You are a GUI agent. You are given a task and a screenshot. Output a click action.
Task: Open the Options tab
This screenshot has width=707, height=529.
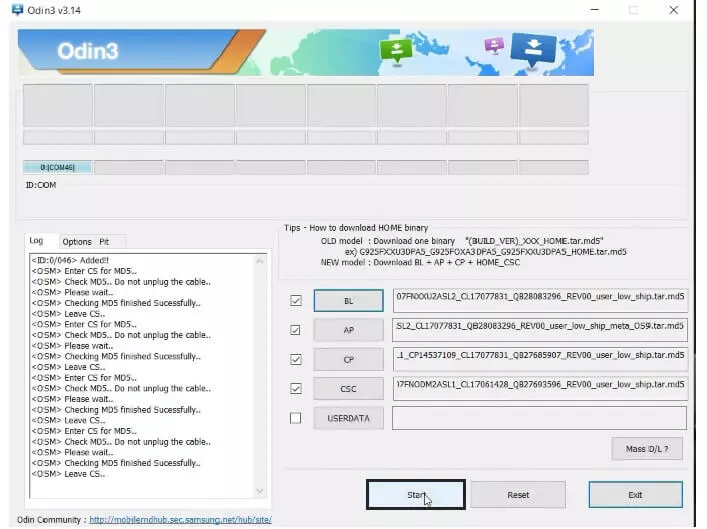click(77, 242)
